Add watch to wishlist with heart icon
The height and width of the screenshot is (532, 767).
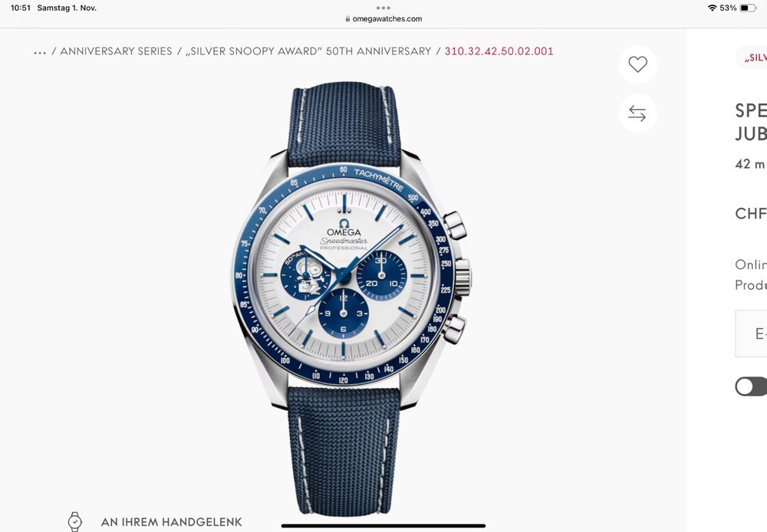coord(637,64)
